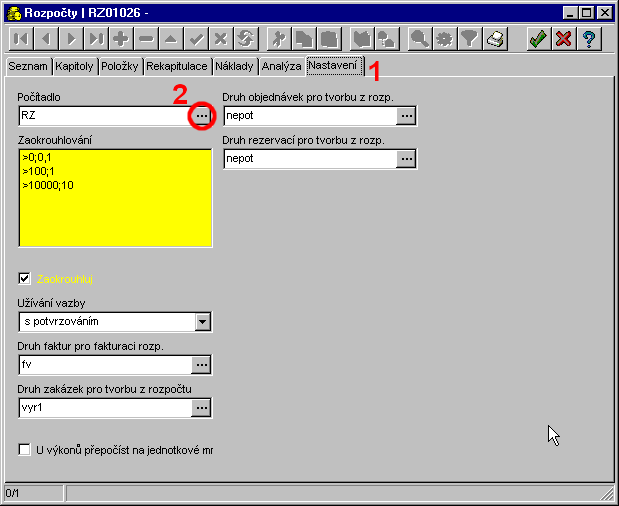Viewport: 619px width, 506px height.
Task: Enable U výkonů přepočíst na jednotkové checkbox
Action: [x=25, y=449]
